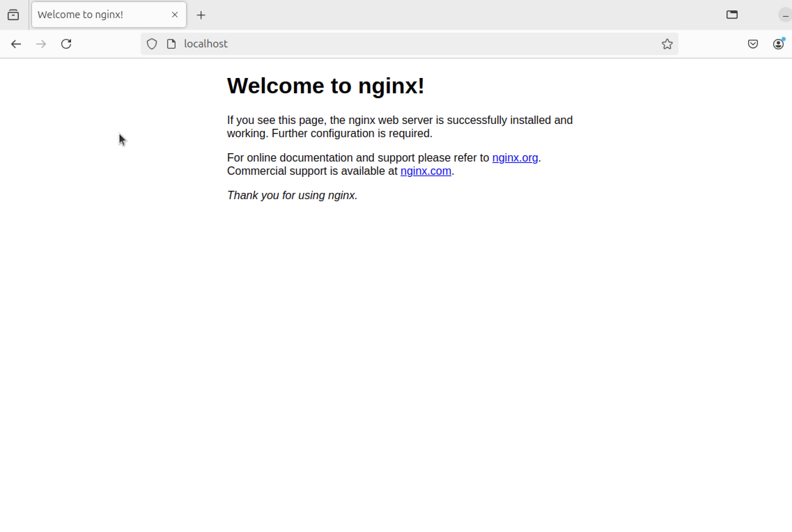This screenshot has width=792, height=532.
Task: Reload the current page
Action: [x=66, y=44]
